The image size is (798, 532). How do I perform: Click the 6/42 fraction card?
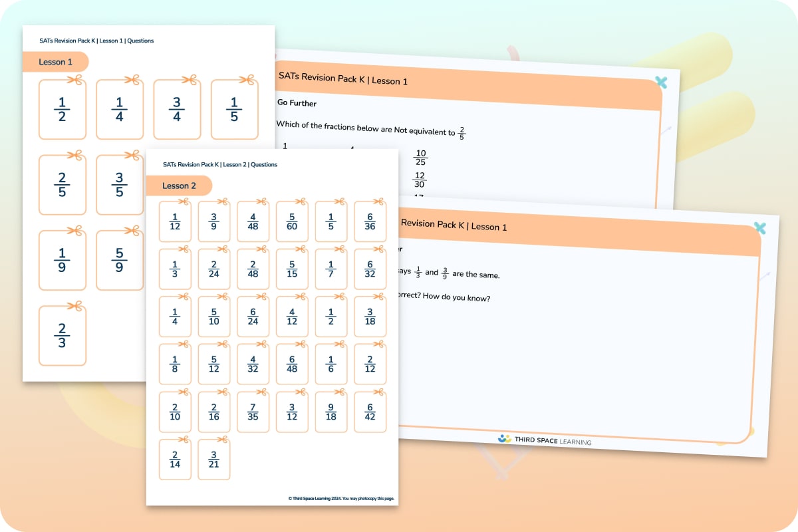[370, 412]
